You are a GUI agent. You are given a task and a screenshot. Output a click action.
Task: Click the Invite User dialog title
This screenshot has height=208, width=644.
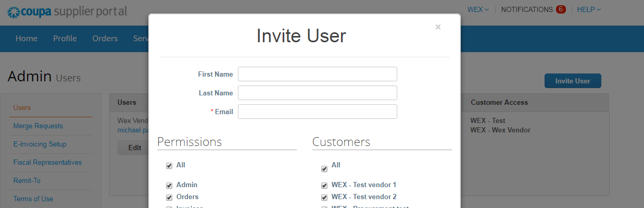[x=301, y=36]
